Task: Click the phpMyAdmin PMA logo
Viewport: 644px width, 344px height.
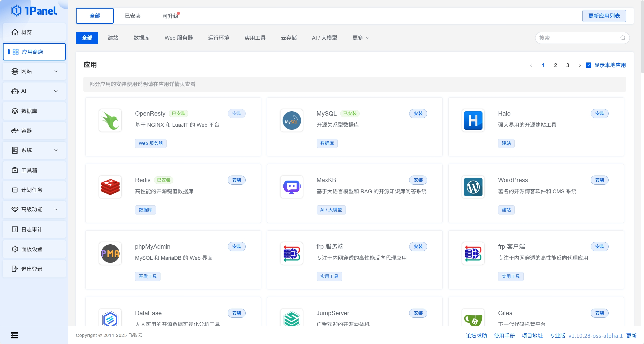Action: coord(110,253)
